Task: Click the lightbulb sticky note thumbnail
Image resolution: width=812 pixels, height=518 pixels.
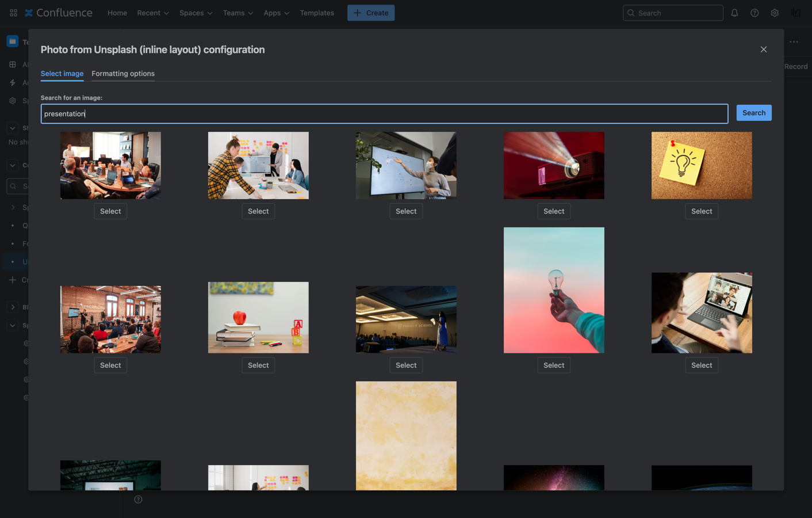Action: tap(702, 165)
